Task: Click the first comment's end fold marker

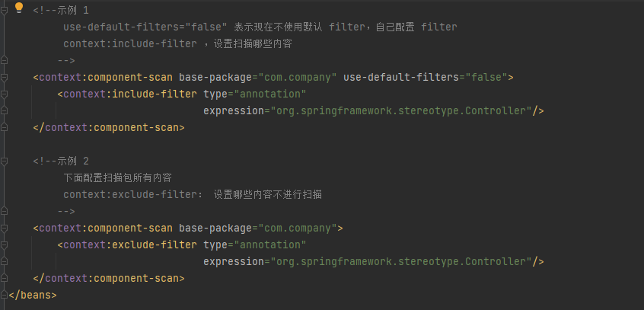Action: pyautogui.click(x=4, y=61)
